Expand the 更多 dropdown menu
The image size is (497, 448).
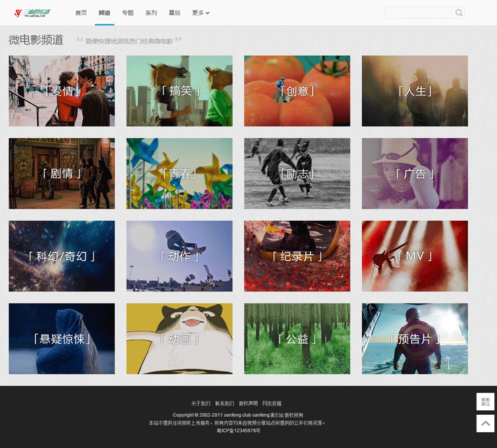pos(201,13)
